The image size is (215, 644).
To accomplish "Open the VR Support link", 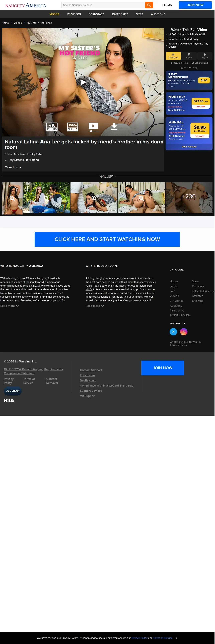I will click(88, 396).
